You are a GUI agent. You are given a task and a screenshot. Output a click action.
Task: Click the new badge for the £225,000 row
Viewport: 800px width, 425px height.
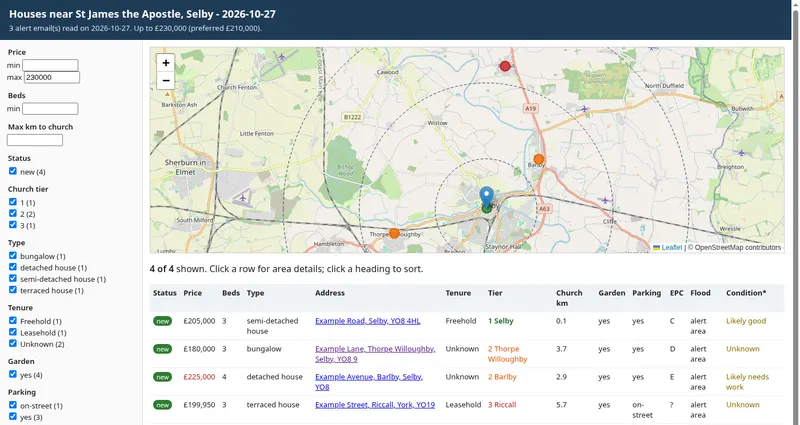click(163, 377)
